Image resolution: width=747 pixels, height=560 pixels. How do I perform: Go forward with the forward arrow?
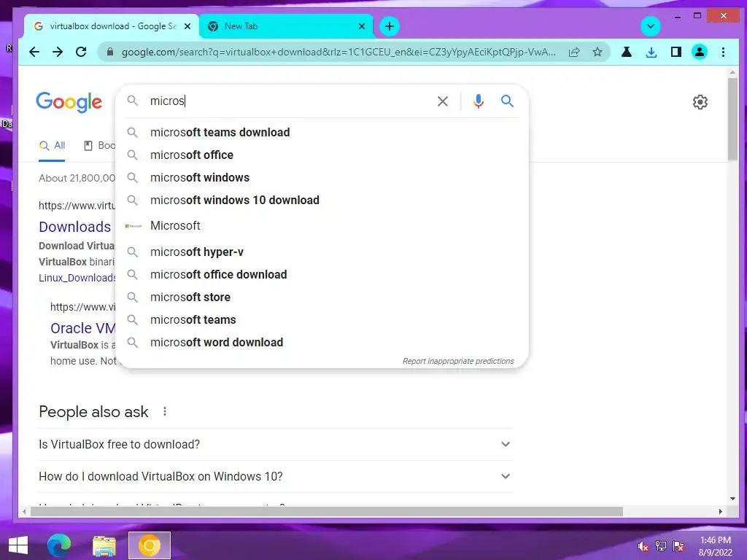58,52
